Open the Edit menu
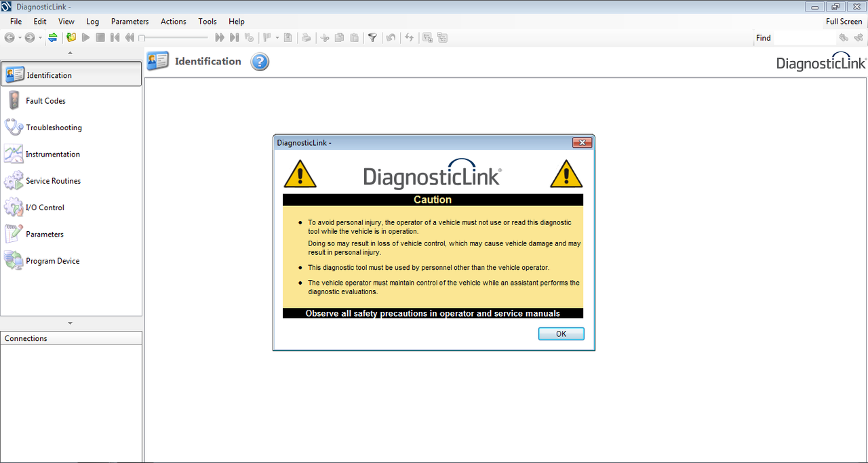The height and width of the screenshot is (463, 868). (x=40, y=22)
